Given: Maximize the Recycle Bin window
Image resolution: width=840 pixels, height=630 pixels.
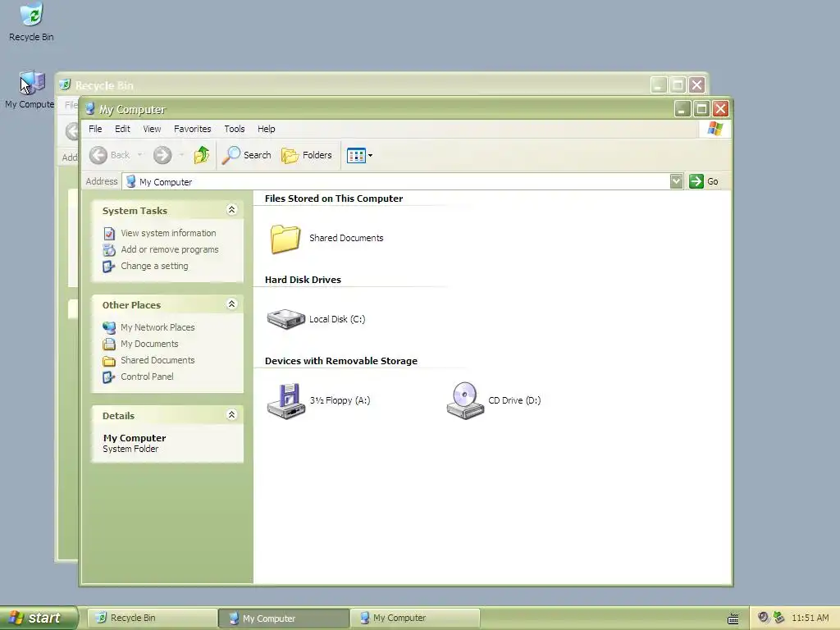Looking at the screenshot, I should [678, 85].
